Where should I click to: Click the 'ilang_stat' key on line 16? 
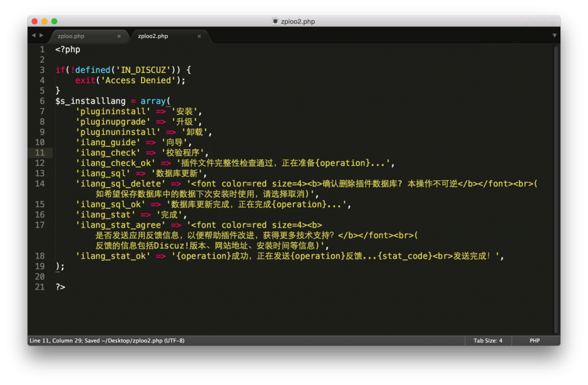pyautogui.click(x=106, y=215)
